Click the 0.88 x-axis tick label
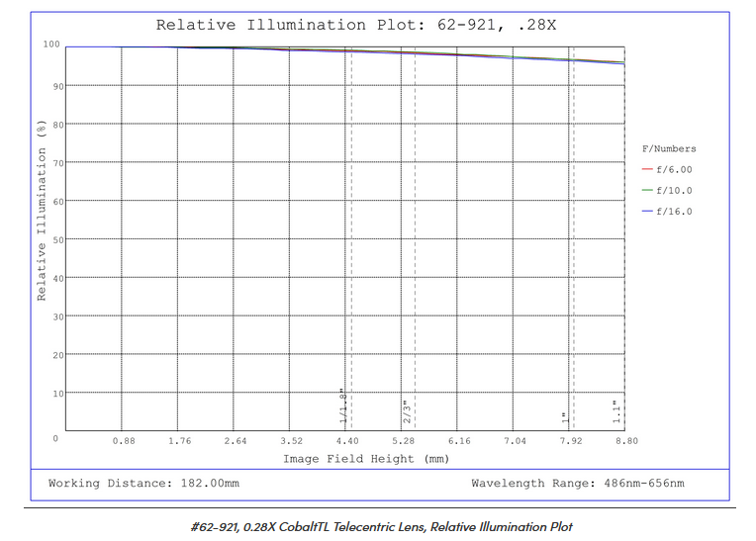Image resolution: width=756 pixels, height=541 pixels. (x=124, y=441)
